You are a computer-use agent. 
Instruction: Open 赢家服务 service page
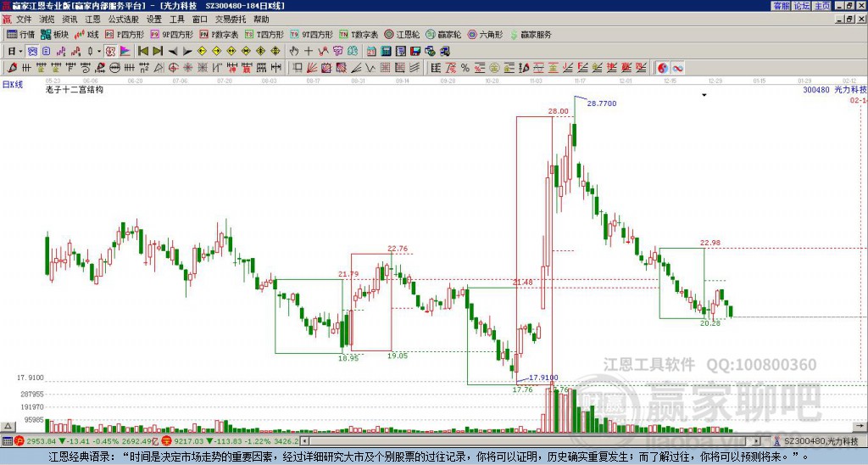click(531, 34)
